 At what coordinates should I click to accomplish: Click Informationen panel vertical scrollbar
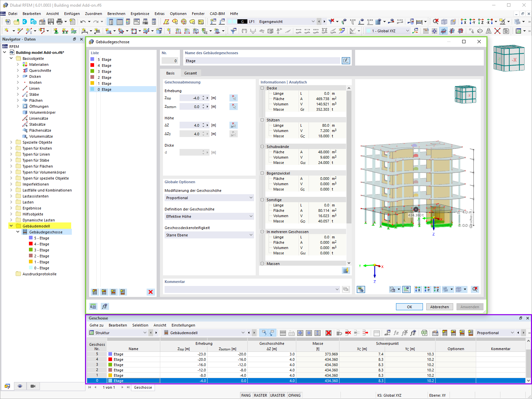pyautogui.click(x=348, y=176)
